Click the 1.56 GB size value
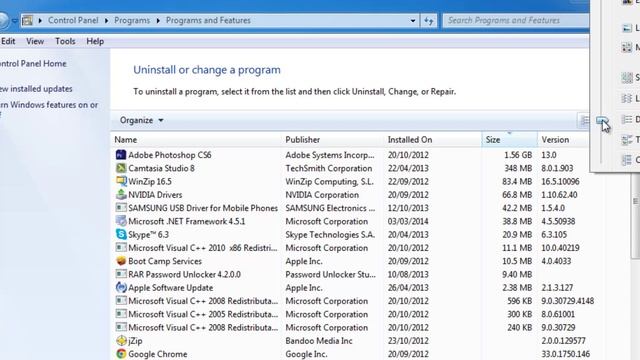The height and width of the screenshot is (360, 640). click(x=518, y=155)
